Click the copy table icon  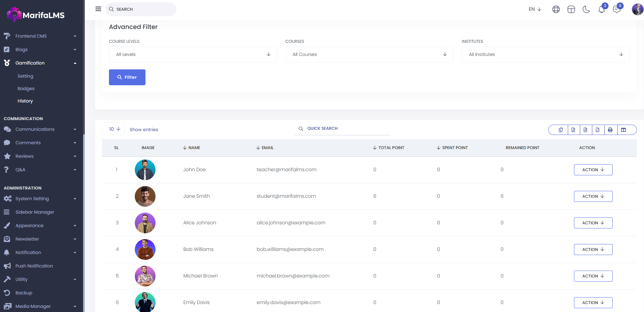(x=561, y=130)
